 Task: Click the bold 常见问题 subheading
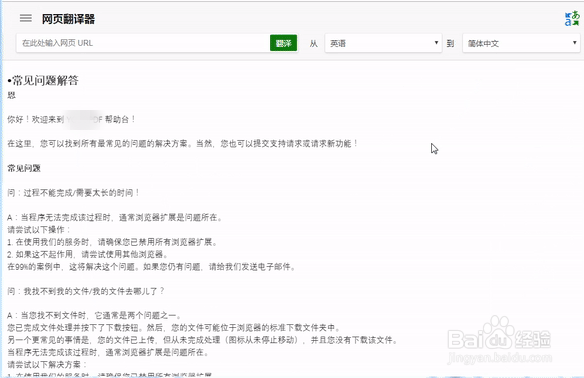click(x=24, y=168)
